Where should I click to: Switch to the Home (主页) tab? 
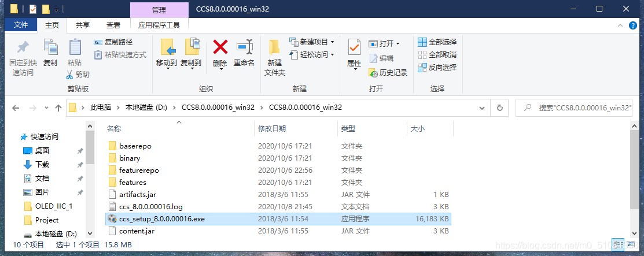(51, 25)
